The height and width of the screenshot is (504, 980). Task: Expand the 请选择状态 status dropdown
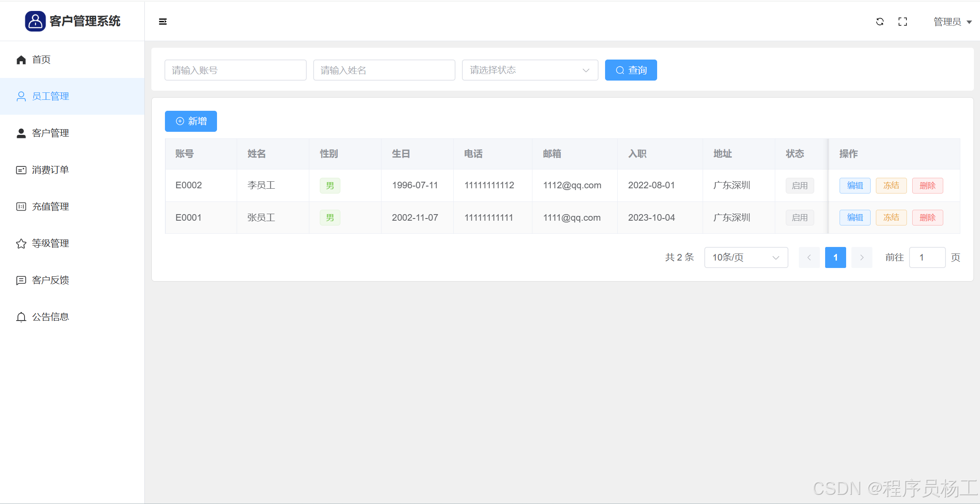pyautogui.click(x=530, y=70)
